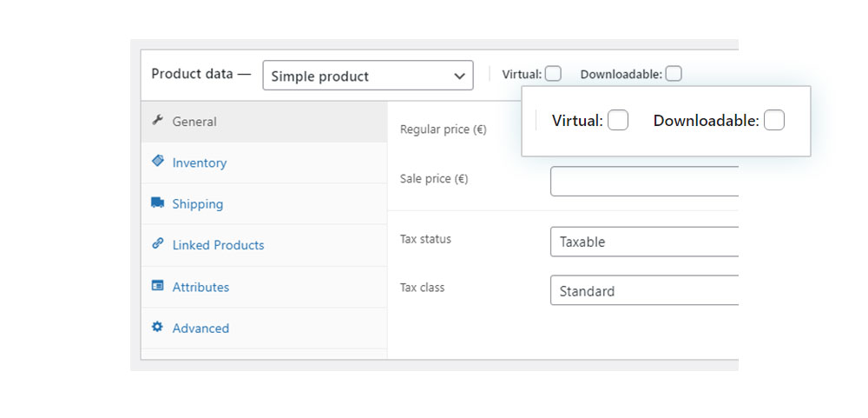Click the Inventory tag icon
Screen dimensions: 868x418
[158, 161]
